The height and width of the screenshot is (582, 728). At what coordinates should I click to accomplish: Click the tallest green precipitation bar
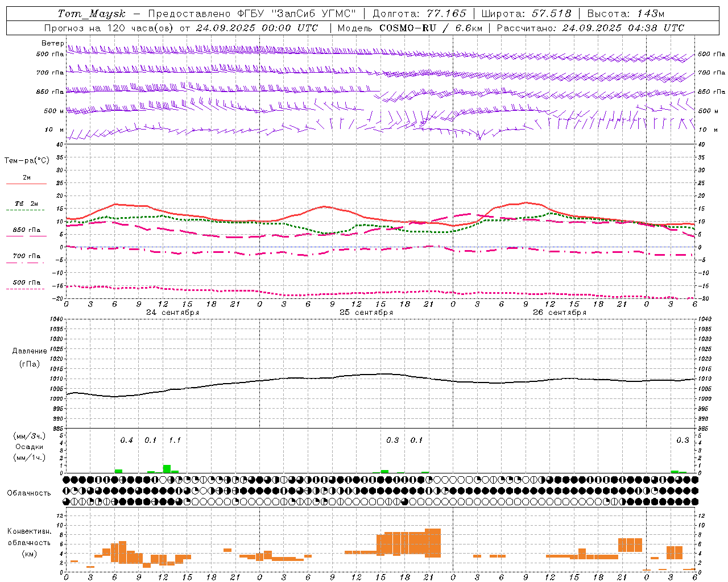[167, 469]
